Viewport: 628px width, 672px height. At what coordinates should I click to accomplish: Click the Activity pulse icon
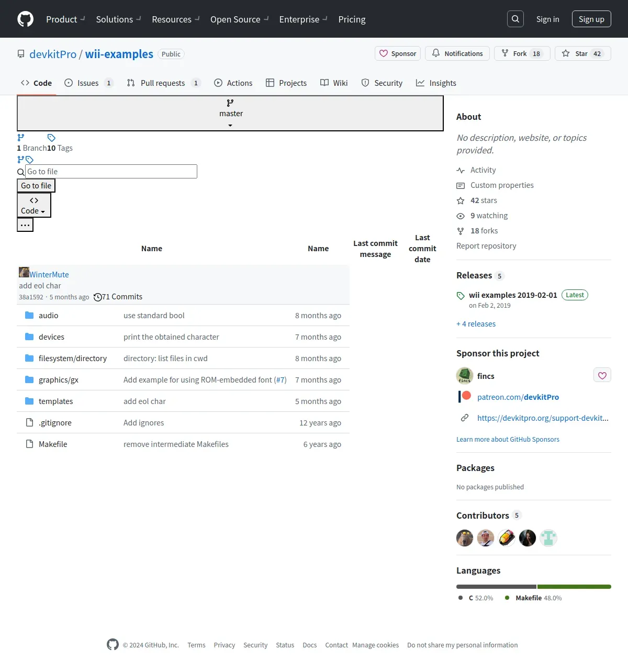[x=461, y=170]
